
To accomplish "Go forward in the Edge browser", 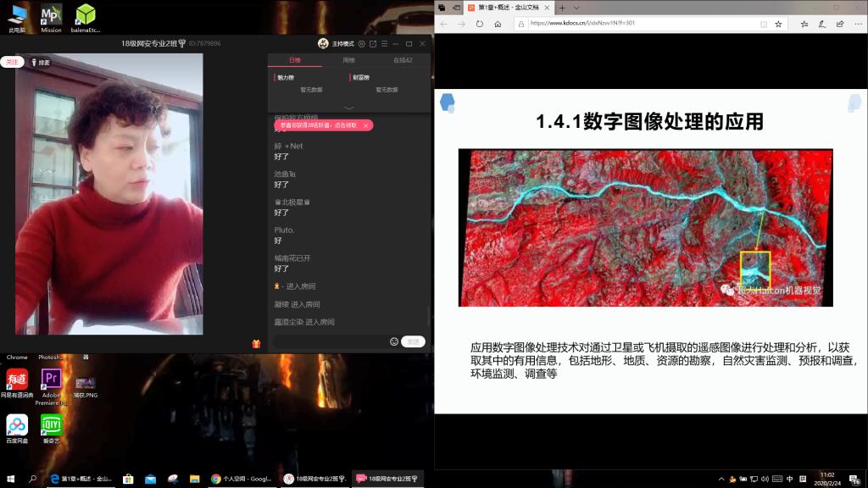I will point(461,24).
